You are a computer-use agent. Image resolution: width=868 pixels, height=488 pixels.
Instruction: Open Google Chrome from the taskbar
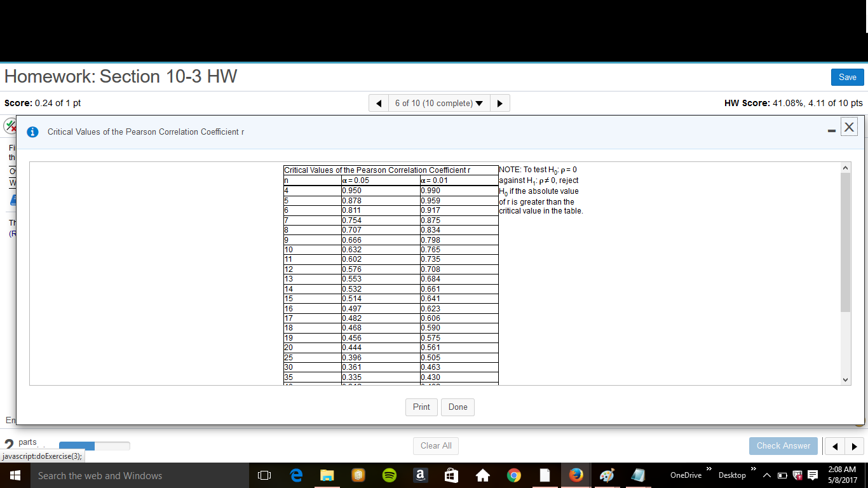coord(513,475)
